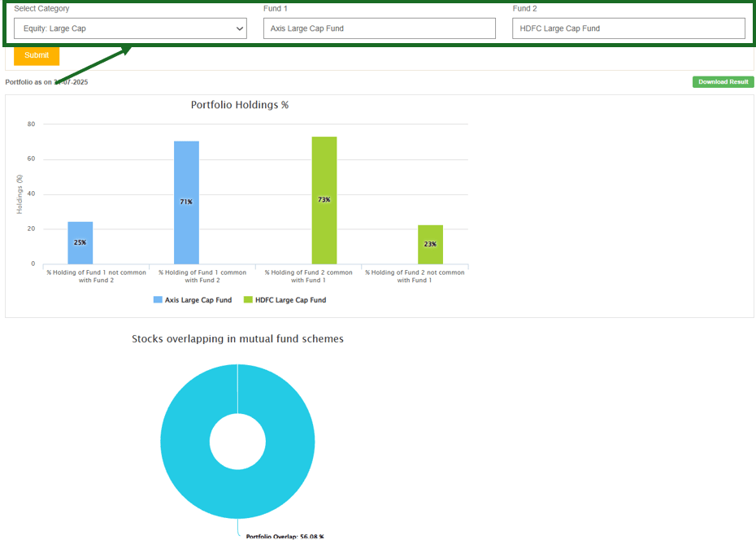756x540 pixels.
Task: Select the green 73% bar
Action: click(324, 200)
